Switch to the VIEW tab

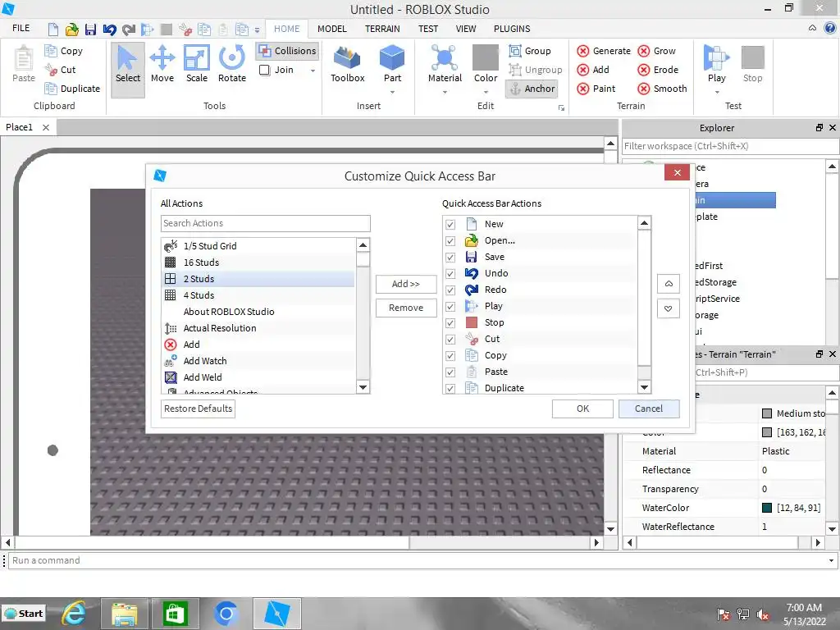(466, 29)
